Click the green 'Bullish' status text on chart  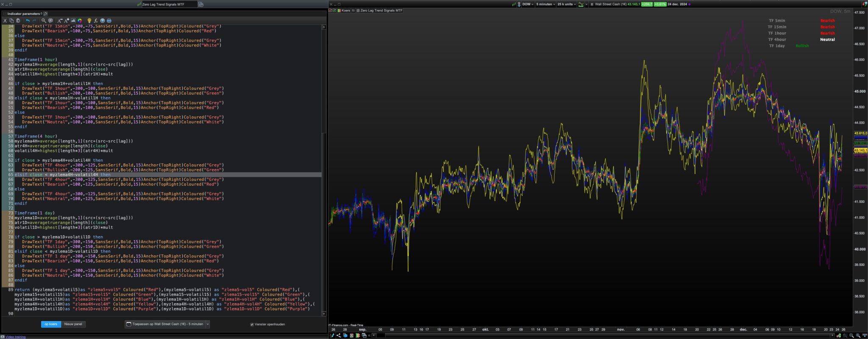pos(802,46)
